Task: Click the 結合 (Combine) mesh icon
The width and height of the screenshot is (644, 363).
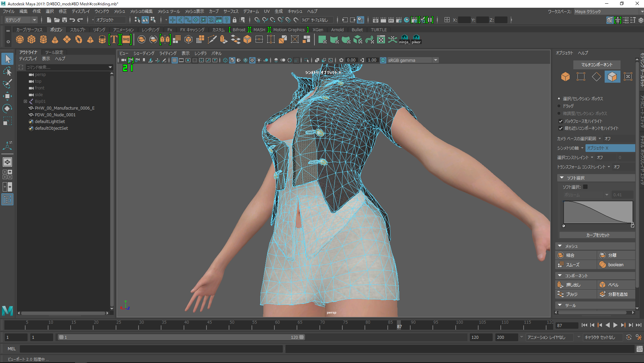Action: click(561, 255)
